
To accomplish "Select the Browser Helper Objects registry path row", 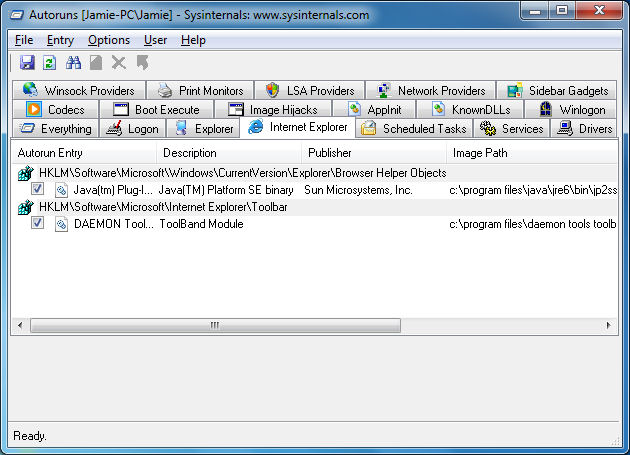I will pyautogui.click(x=315, y=173).
